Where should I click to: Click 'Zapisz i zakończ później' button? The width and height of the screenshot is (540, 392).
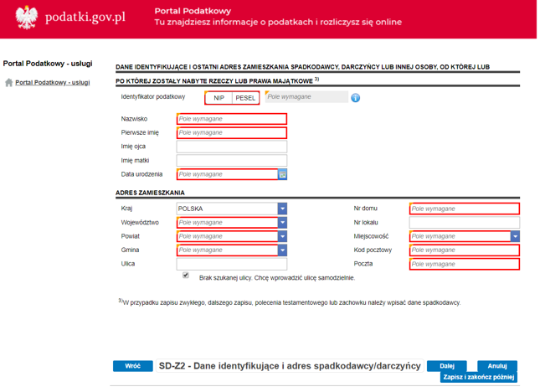(479, 377)
